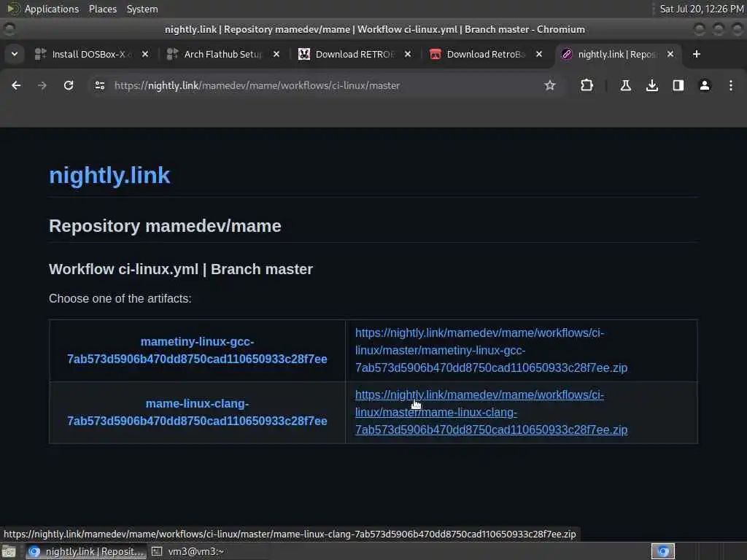This screenshot has width=747, height=560.
Task: View site information icon in address bar
Action: 99,85
